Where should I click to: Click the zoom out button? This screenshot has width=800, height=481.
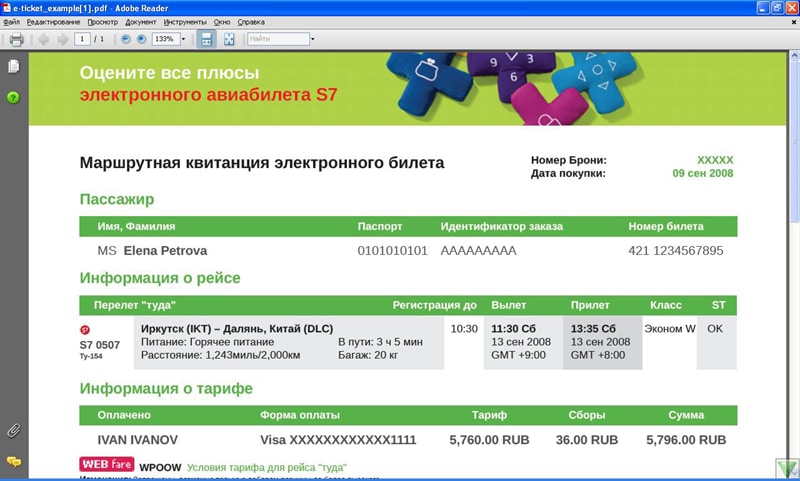[126, 39]
